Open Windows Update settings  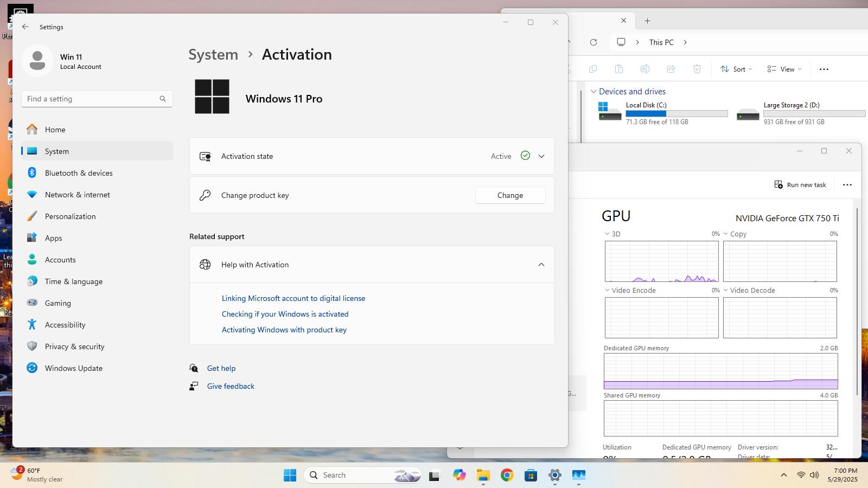click(97, 368)
